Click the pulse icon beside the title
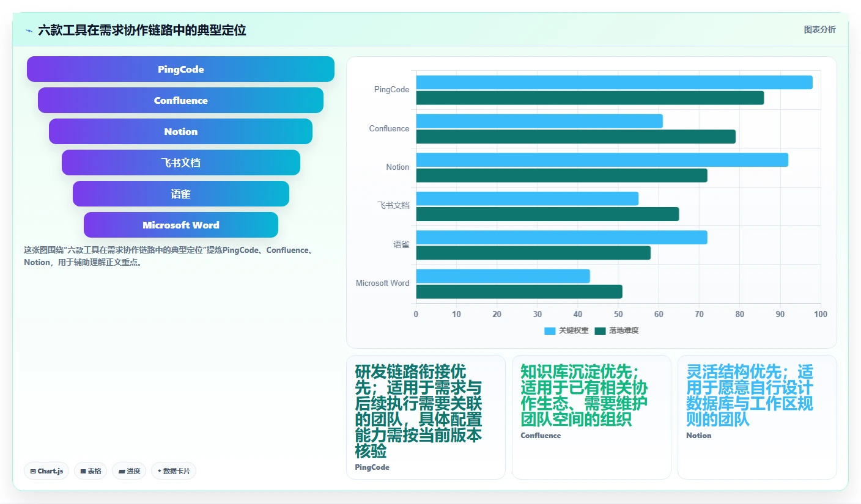The height and width of the screenshot is (504, 861). (x=29, y=31)
